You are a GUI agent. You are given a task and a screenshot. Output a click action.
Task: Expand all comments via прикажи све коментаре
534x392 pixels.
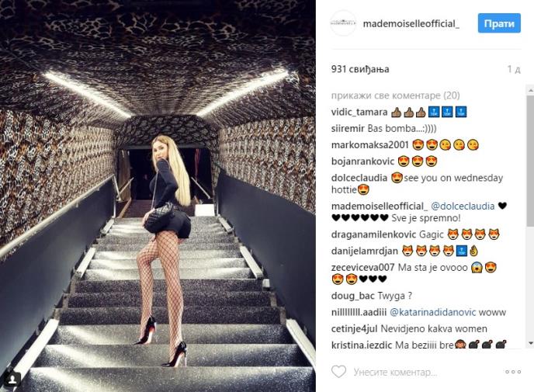(395, 95)
